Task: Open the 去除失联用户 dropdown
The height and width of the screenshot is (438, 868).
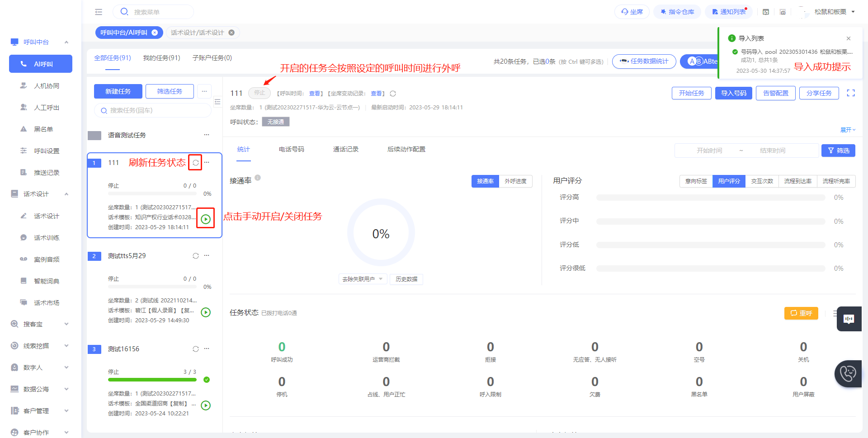Action: [x=363, y=279]
